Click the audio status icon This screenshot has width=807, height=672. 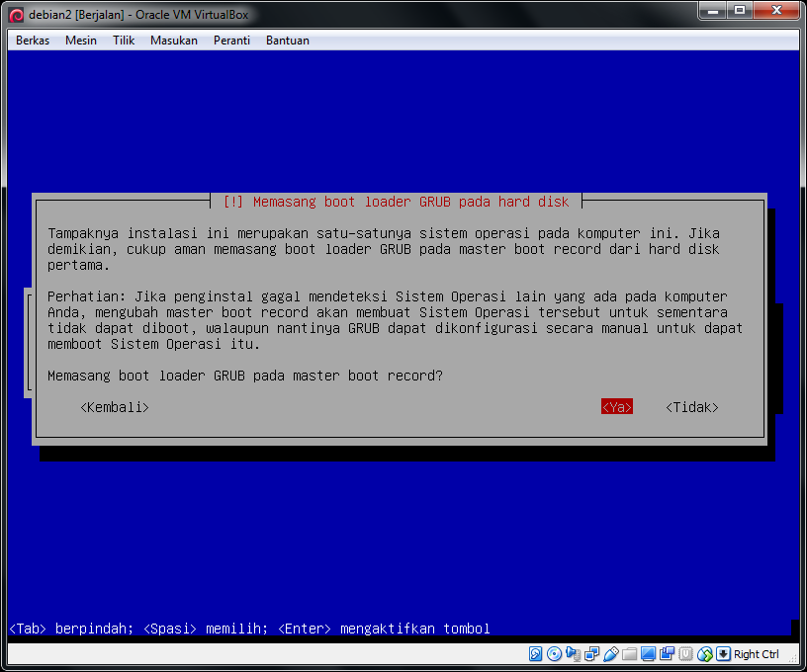pos(573,654)
